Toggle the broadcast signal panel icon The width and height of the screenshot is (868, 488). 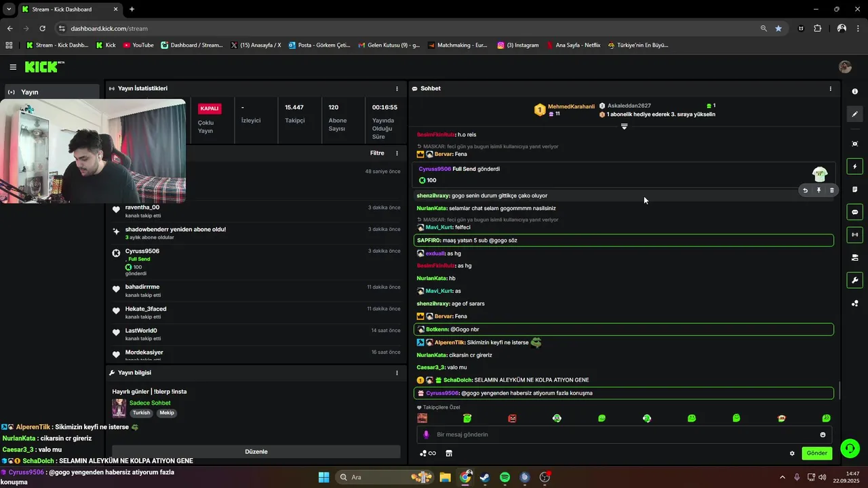[854, 235]
